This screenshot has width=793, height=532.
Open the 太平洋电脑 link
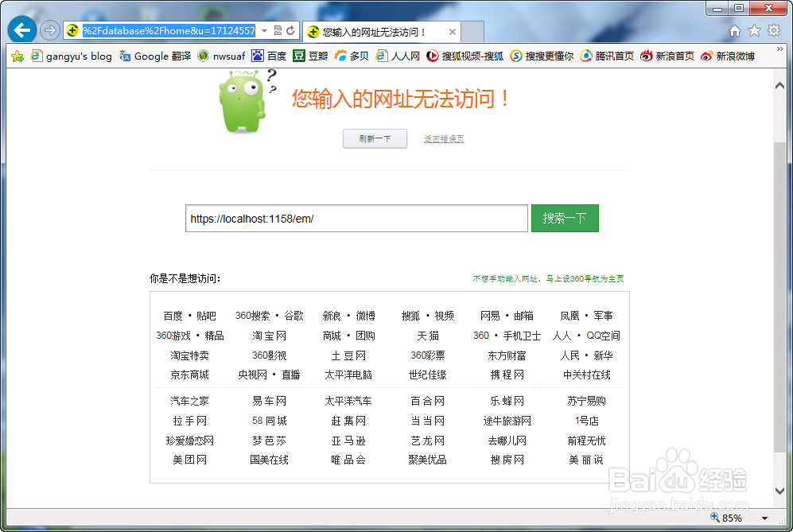(348, 375)
